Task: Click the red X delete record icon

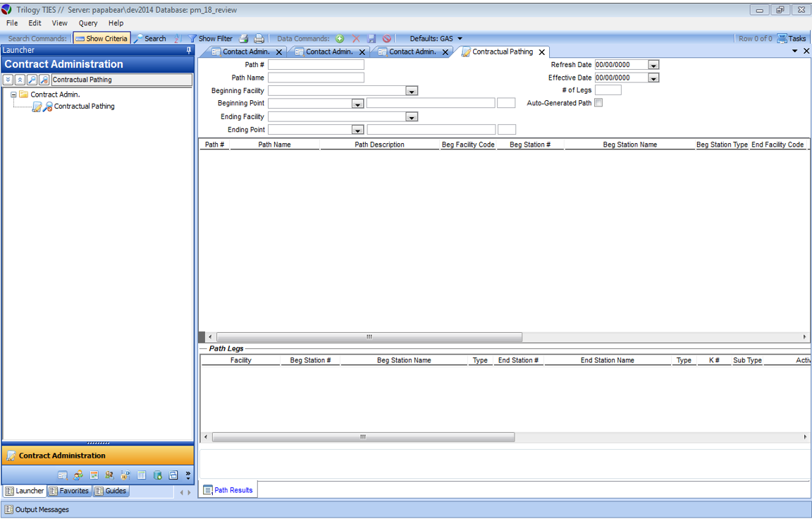Action: point(355,39)
